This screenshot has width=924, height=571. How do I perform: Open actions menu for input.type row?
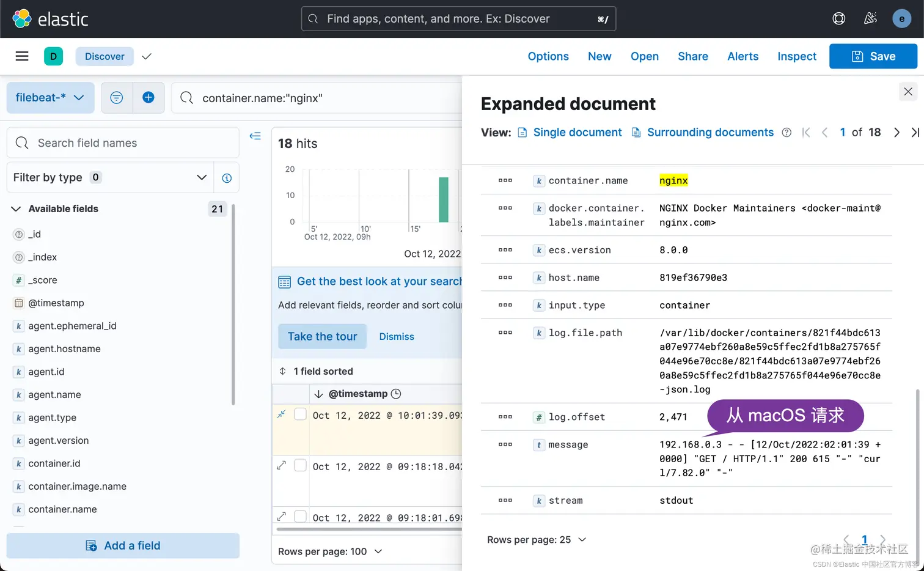505,305
